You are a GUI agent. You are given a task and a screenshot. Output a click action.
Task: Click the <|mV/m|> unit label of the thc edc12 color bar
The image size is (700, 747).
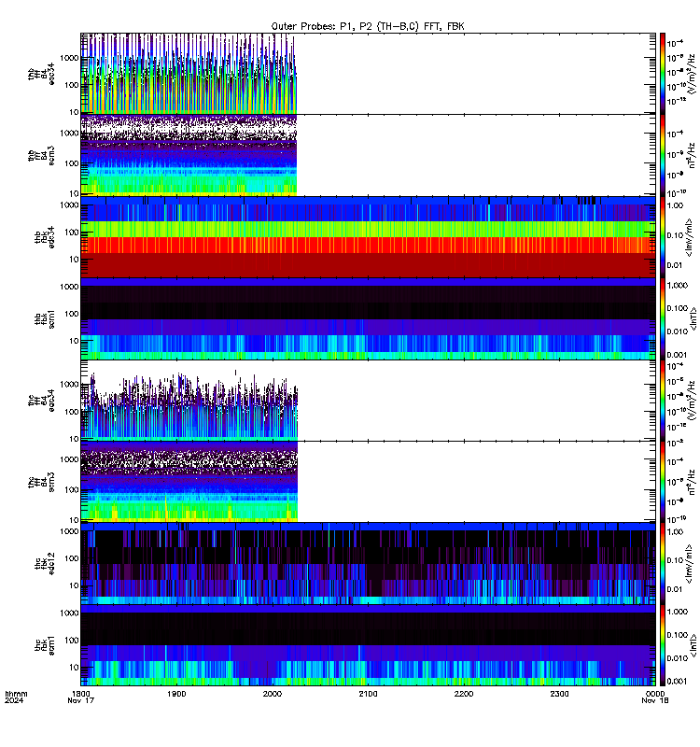[x=689, y=564]
